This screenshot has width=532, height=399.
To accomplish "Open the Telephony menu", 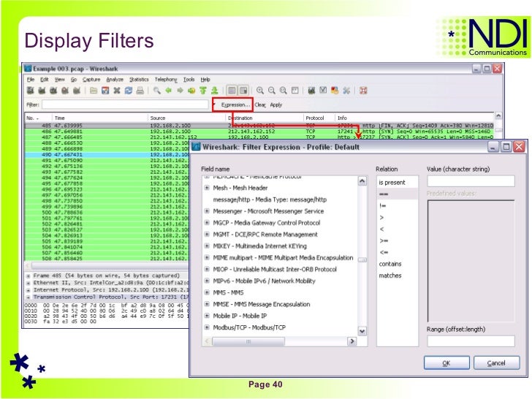I will click(x=166, y=80).
